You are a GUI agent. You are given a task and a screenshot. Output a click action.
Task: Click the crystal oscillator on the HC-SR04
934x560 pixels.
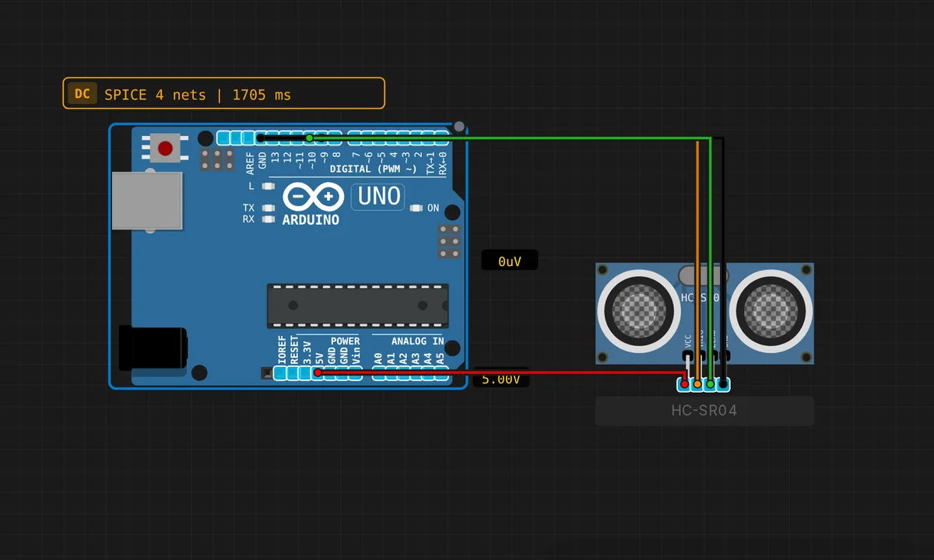703,275
